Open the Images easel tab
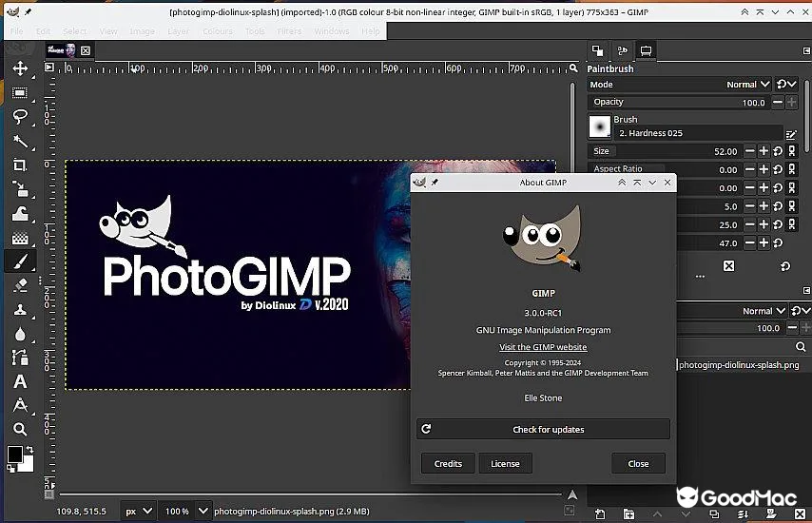Image resolution: width=812 pixels, height=523 pixels. pos(646,50)
